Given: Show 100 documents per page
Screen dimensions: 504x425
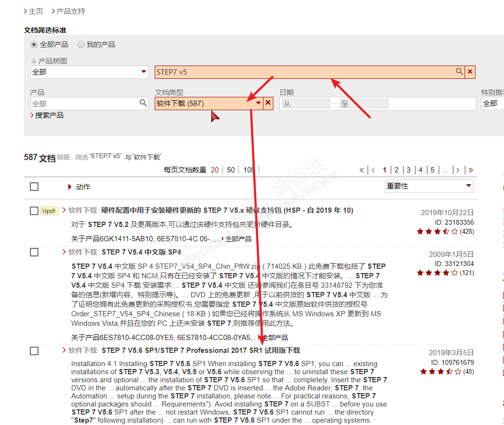Looking at the screenshot, I should pos(249,170).
